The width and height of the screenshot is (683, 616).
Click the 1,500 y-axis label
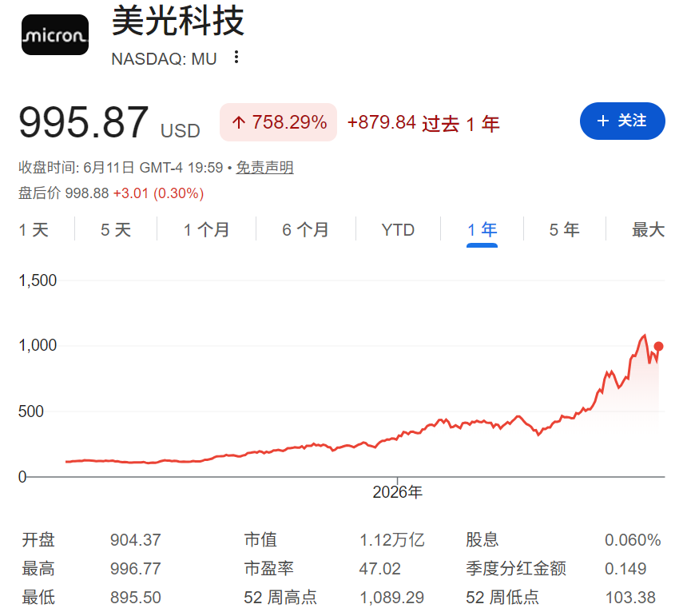click(38, 280)
